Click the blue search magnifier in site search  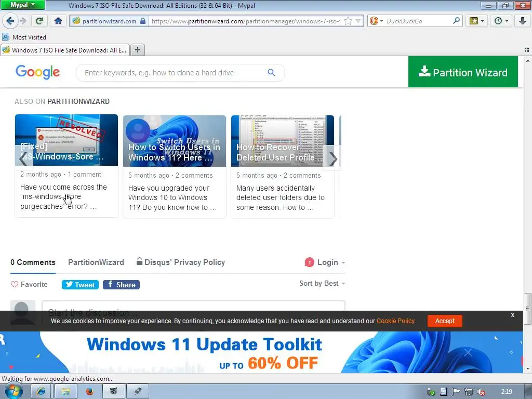pos(271,73)
